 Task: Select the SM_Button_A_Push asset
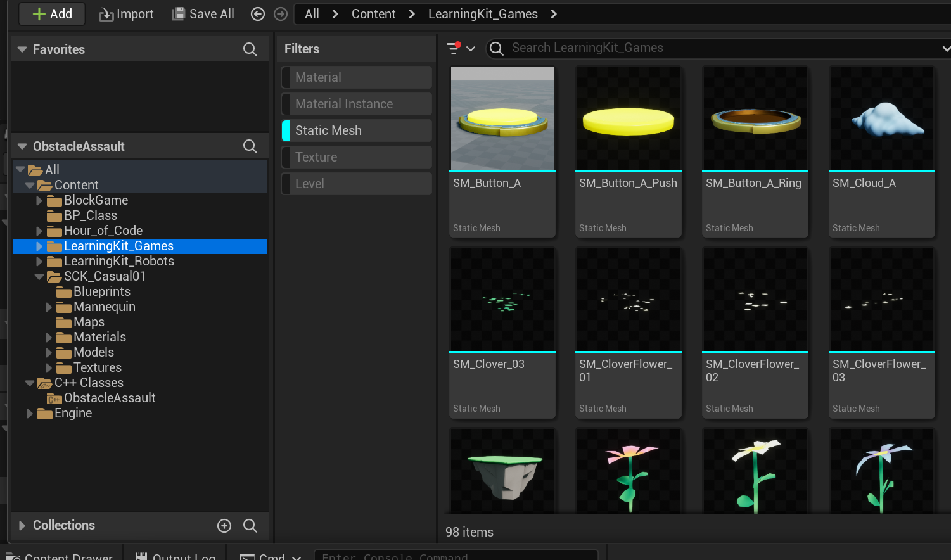(629, 152)
